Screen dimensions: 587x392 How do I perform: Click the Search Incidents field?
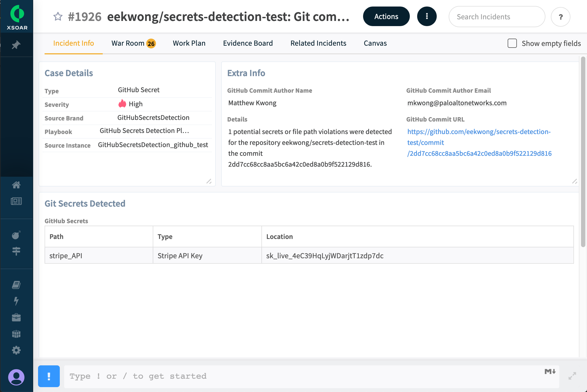497,17
